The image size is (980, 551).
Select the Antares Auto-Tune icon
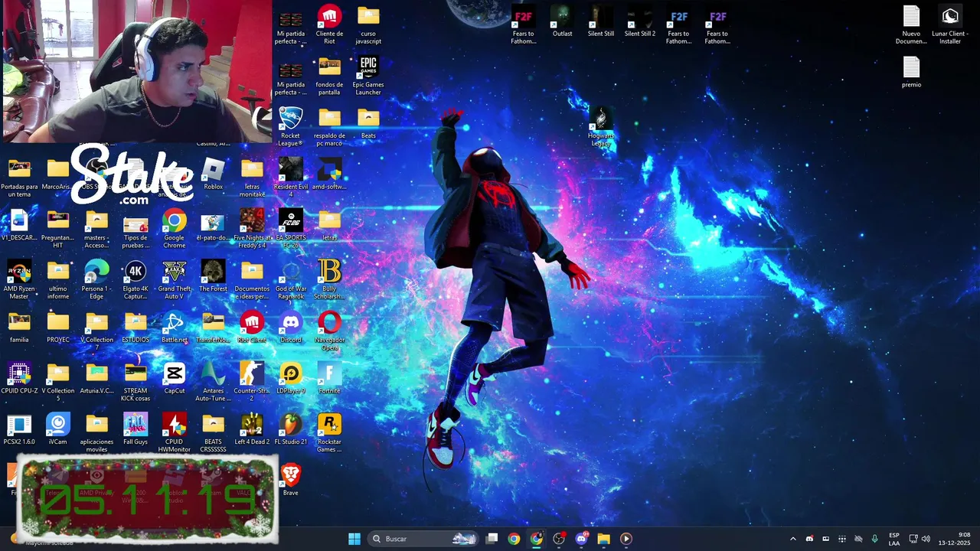tap(213, 382)
